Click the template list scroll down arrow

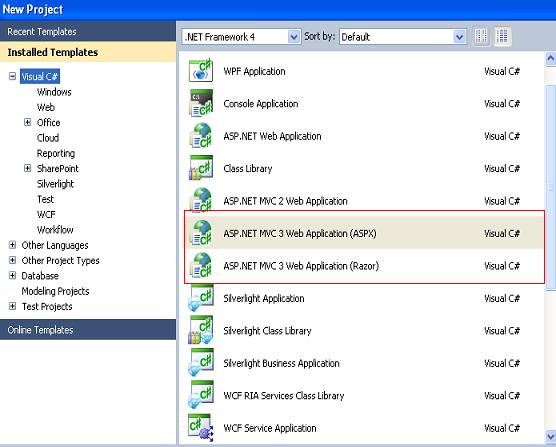click(x=551, y=436)
